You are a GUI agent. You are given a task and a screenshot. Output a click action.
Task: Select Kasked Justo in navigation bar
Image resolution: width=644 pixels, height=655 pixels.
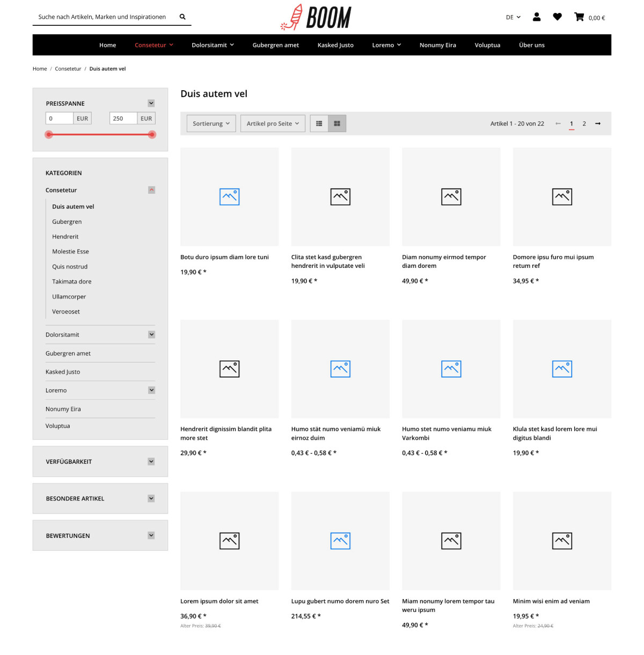click(335, 45)
